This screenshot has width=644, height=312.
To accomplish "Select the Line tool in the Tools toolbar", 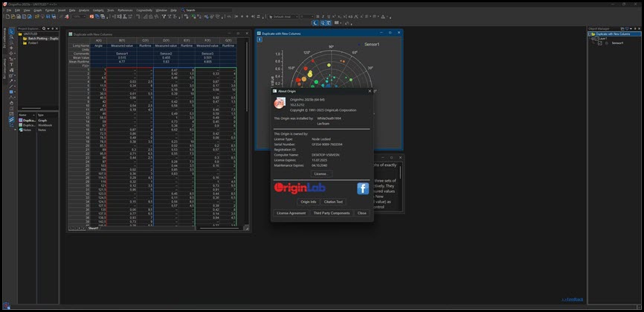I will pyautogui.click(x=11, y=86).
